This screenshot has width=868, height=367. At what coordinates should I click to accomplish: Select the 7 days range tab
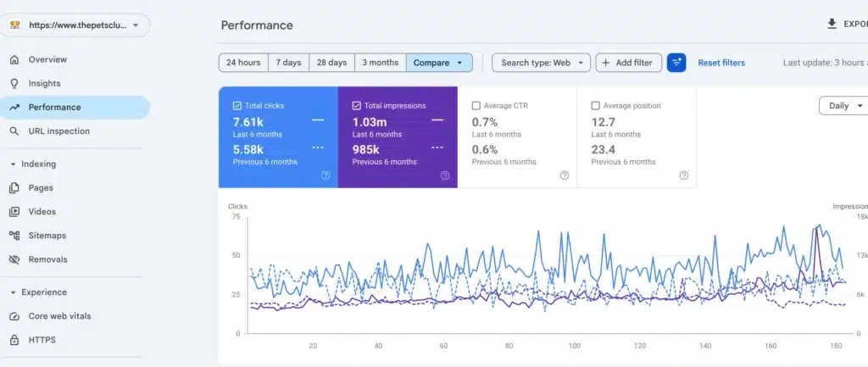pos(288,63)
